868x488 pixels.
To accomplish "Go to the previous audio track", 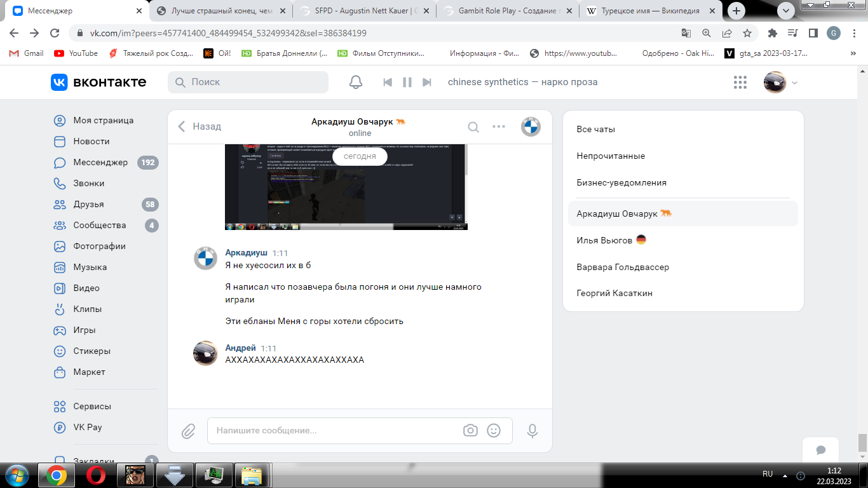I will tap(388, 82).
